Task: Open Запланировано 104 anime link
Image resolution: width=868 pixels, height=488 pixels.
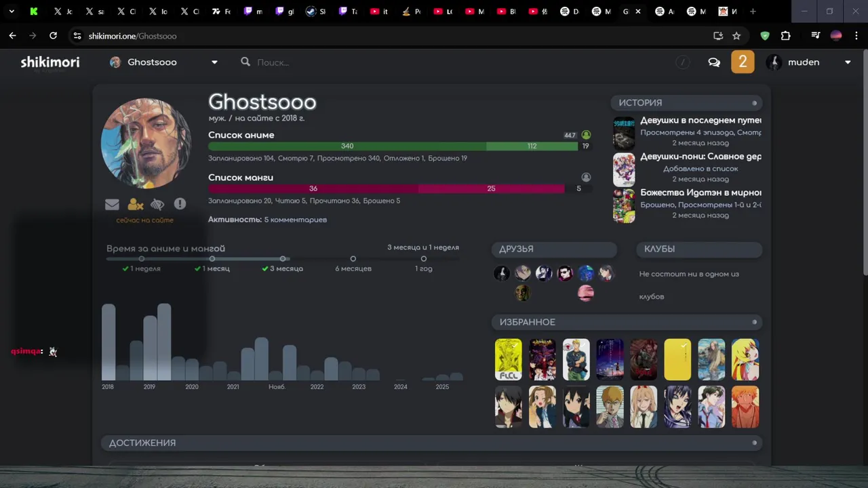Action: (241, 159)
